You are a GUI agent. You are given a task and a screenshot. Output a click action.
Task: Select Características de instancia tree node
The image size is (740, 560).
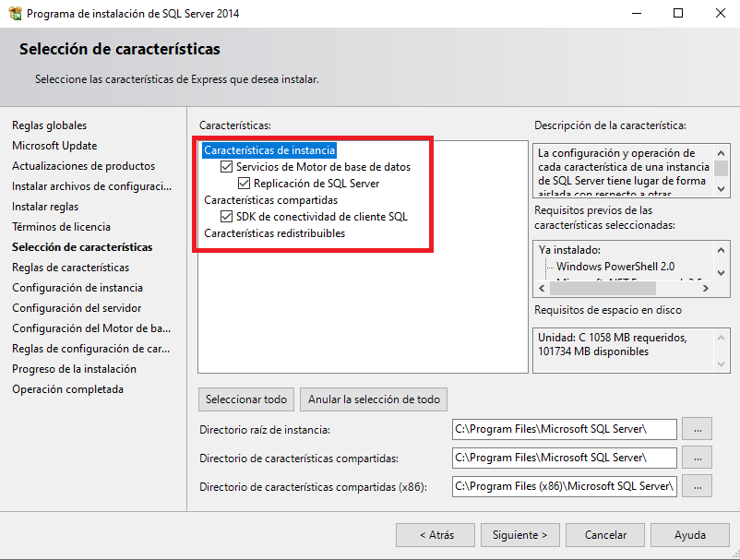point(269,150)
